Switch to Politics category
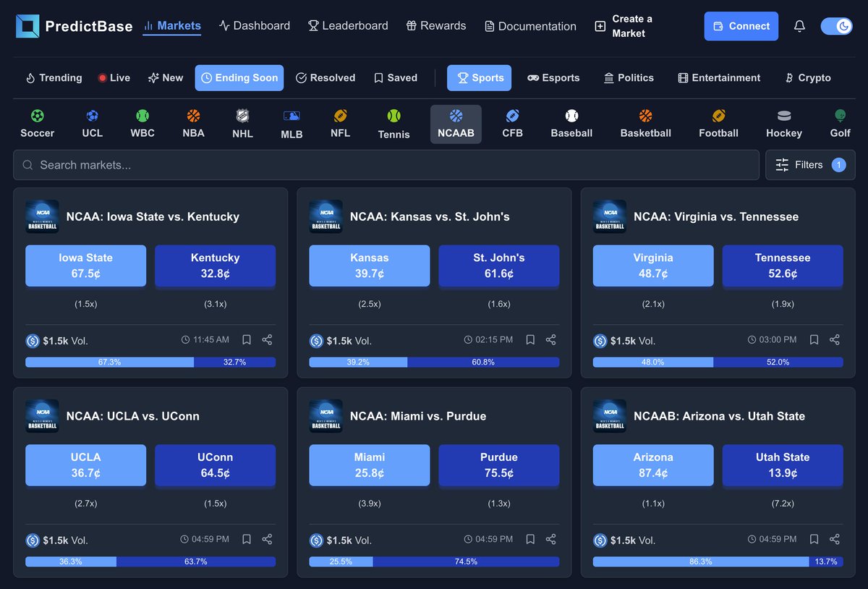The image size is (868, 589). [629, 77]
